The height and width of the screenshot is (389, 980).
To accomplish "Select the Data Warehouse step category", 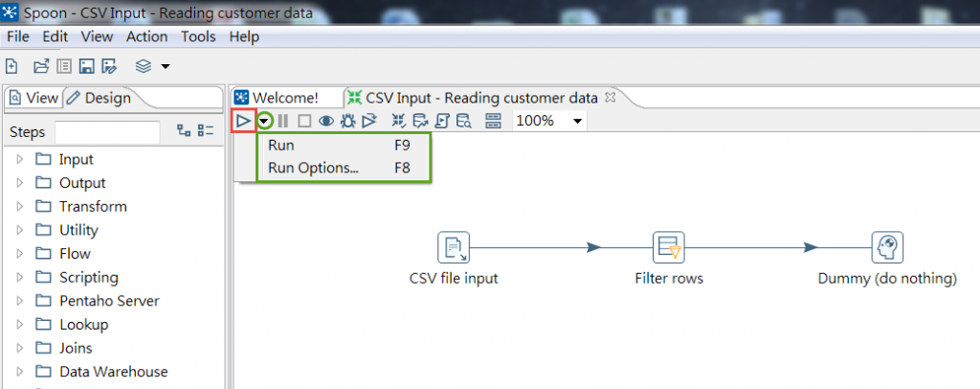I will 114,372.
